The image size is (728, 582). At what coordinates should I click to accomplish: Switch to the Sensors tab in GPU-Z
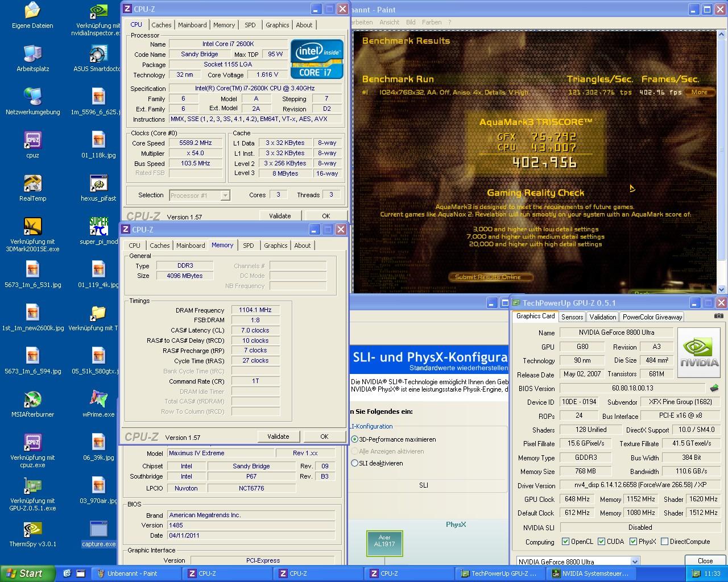point(572,317)
